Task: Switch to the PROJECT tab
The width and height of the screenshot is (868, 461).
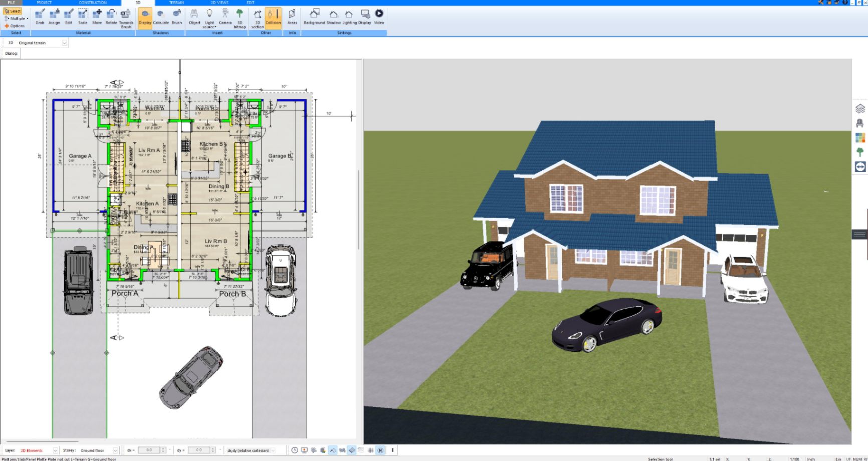Action: click(x=44, y=3)
